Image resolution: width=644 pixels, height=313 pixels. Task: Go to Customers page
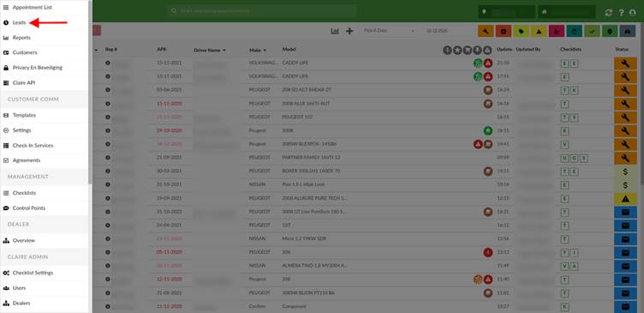tap(25, 52)
